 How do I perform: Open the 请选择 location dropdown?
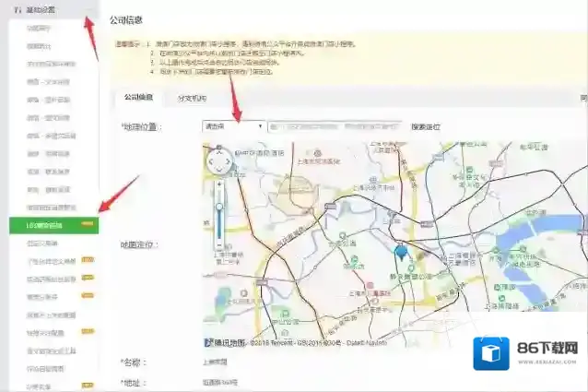[233, 126]
